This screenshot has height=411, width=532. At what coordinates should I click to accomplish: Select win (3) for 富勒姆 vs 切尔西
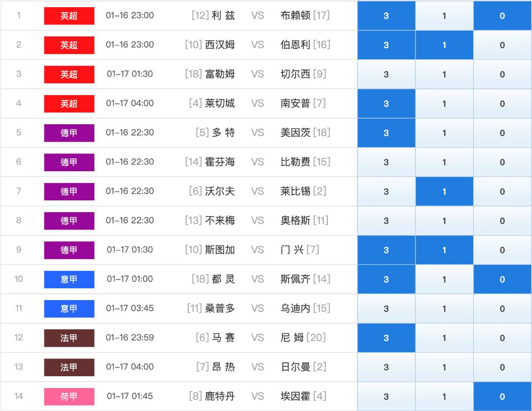click(386, 74)
